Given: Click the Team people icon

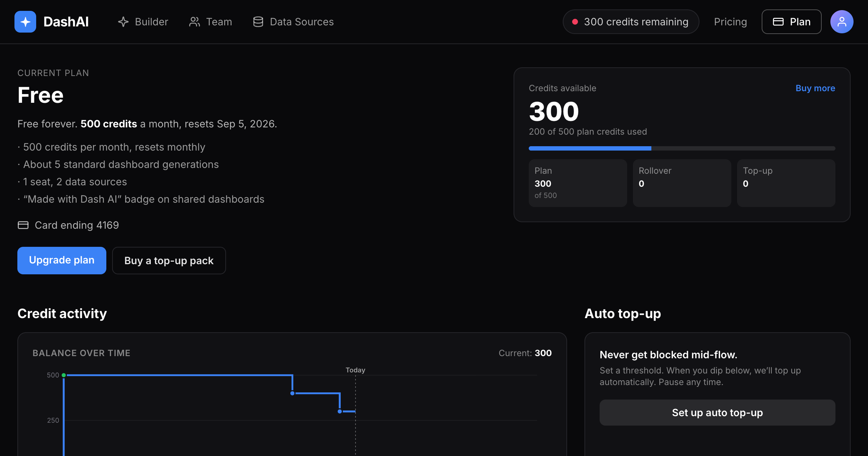Looking at the screenshot, I should pyautogui.click(x=195, y=22).
